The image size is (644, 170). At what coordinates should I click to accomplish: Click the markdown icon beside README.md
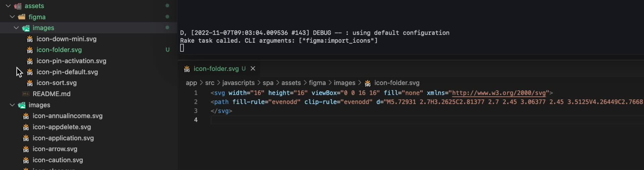[x=26, y=94]
